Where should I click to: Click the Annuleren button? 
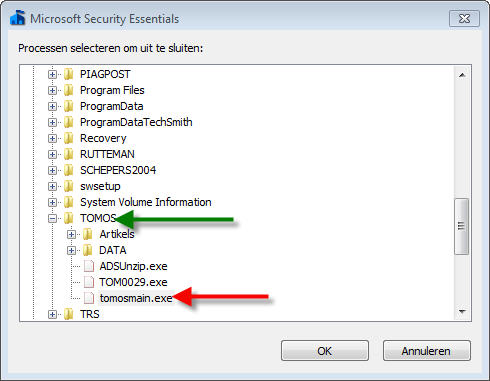click(427, 351)
